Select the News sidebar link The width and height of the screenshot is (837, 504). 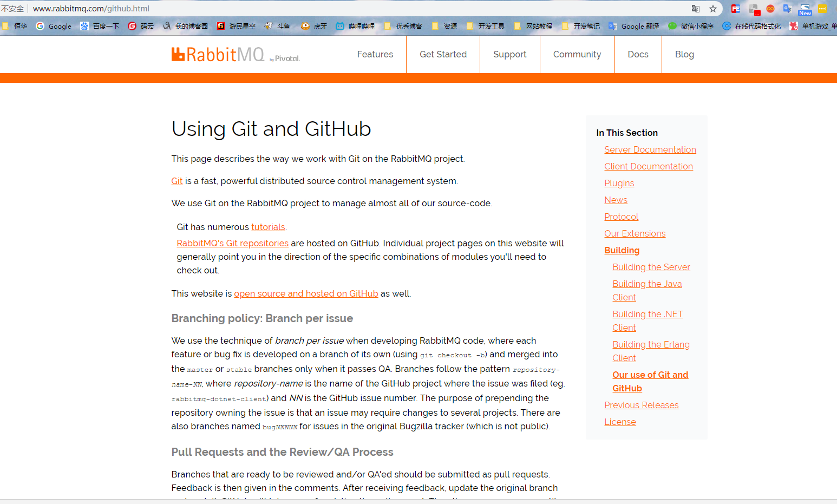pos(616,200)
